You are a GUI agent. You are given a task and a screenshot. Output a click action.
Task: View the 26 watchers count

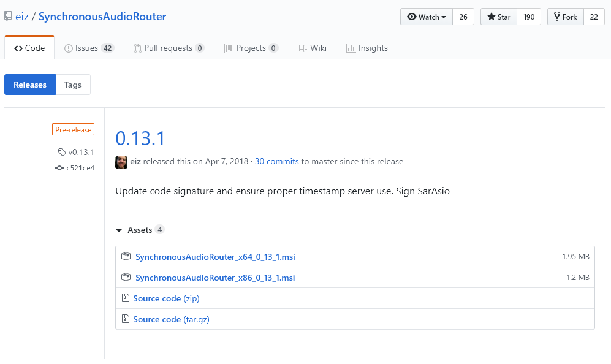click(x=463, y=17)
